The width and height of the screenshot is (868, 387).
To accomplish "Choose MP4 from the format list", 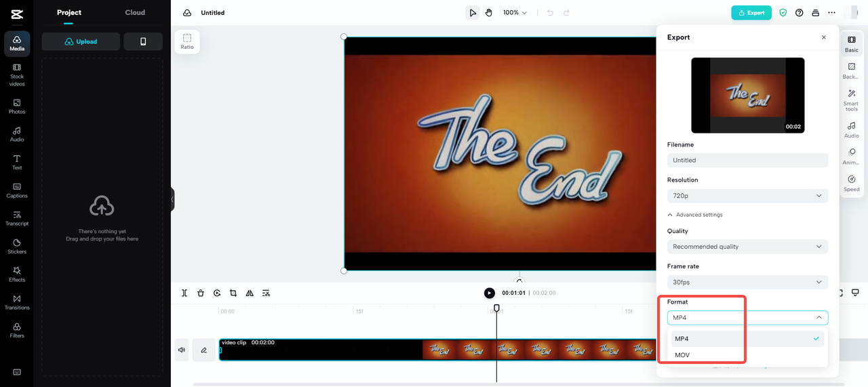I will tap(747, 339).
